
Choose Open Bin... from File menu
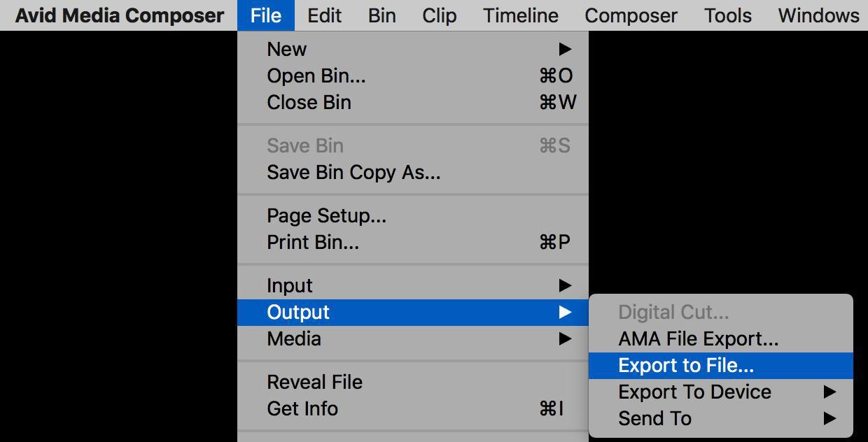413,76
